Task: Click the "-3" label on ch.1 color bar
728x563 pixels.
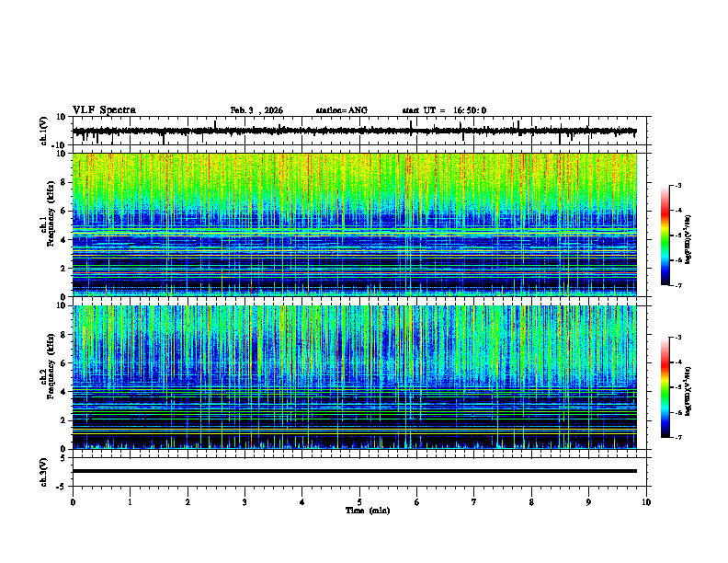Action: pos(677,185)
